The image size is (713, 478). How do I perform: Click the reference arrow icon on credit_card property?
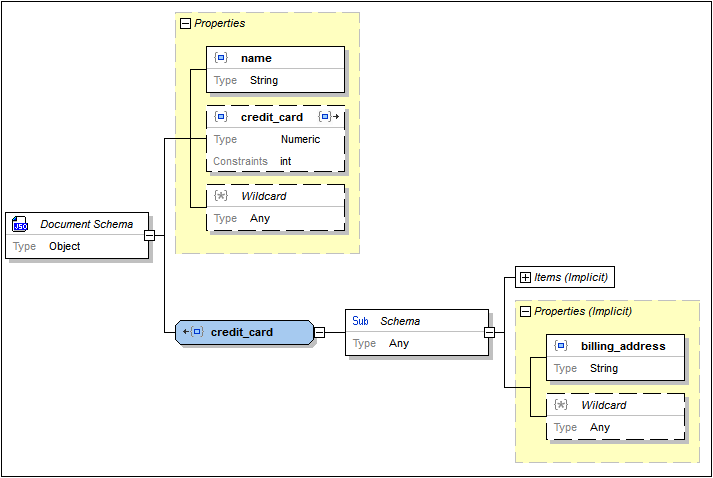pos(328,117)
